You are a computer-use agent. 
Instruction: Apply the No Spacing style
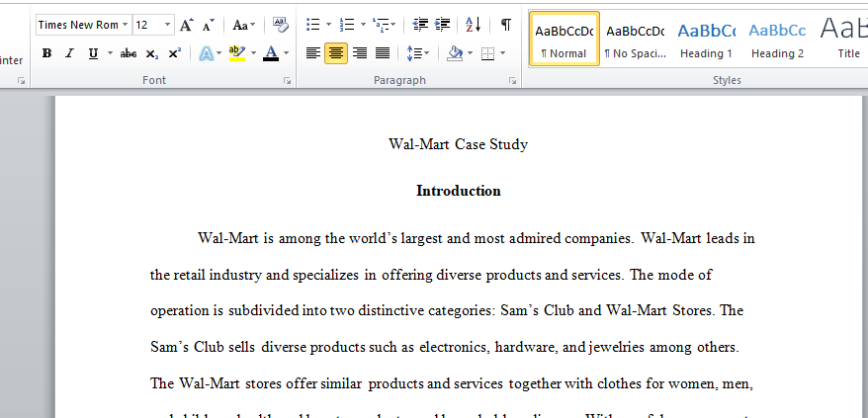pyautogui.click(x=635, y=39)
